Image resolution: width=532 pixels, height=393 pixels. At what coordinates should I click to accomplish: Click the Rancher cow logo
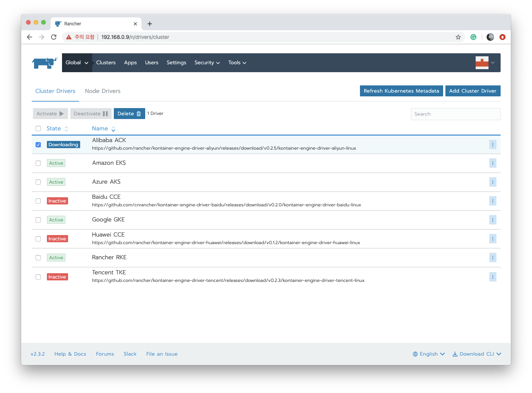45,63
